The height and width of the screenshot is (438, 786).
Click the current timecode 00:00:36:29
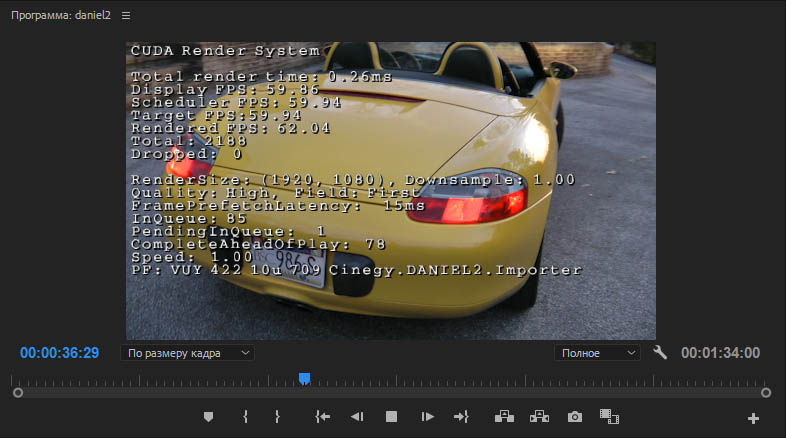click(60, 353)
